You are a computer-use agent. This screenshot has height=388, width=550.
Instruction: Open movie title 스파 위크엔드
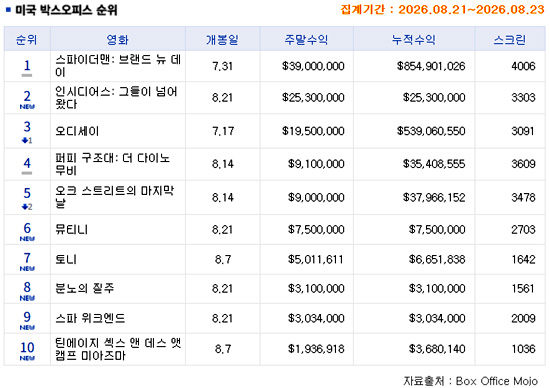point(90,318)
